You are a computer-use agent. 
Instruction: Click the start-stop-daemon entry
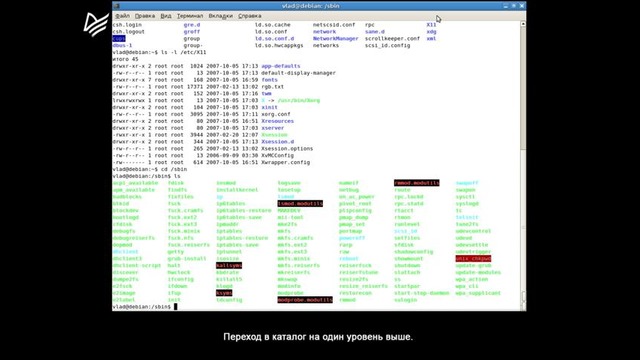pos(422,293)
